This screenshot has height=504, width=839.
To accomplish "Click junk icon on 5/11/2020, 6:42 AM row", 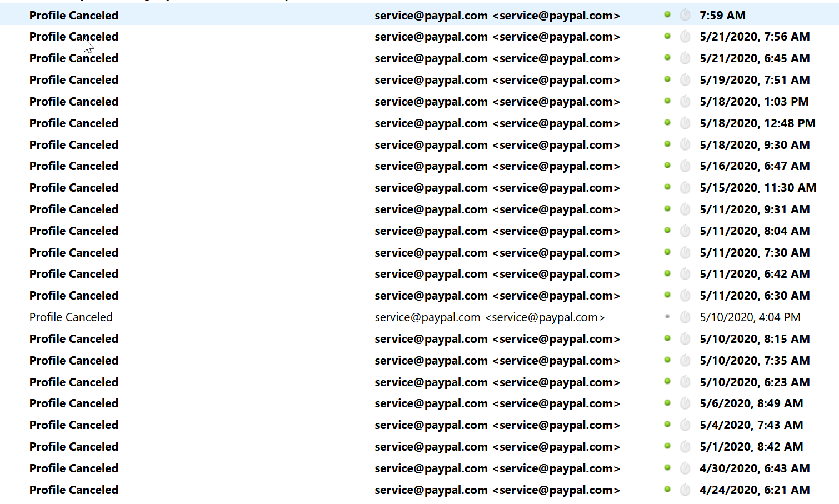I will (685, 273).
